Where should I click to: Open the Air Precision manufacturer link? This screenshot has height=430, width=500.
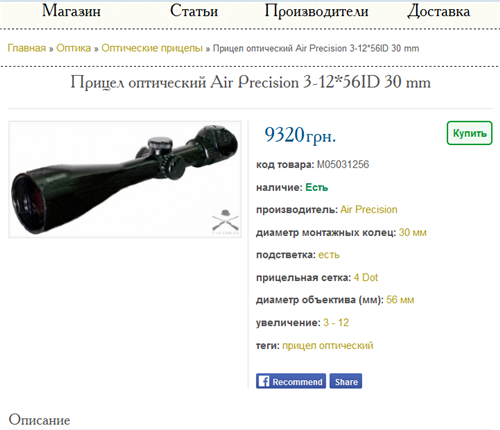pos(369,210)
